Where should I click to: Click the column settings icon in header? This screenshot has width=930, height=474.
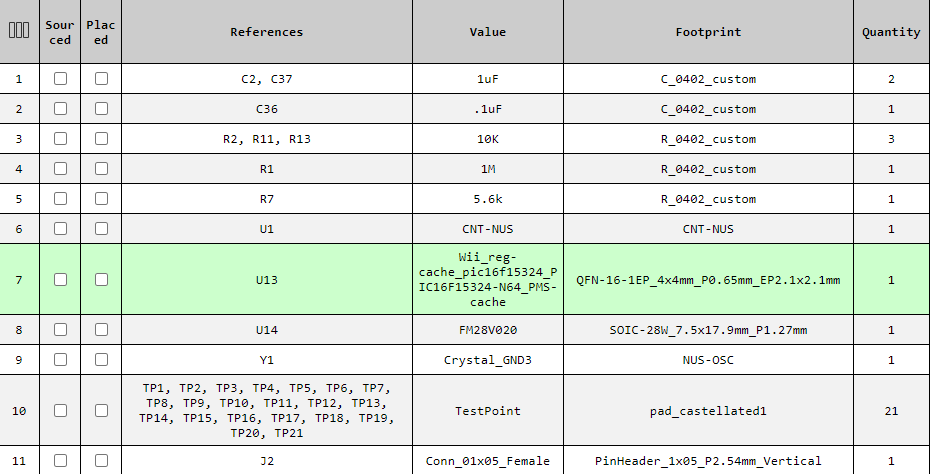point(19,31)
